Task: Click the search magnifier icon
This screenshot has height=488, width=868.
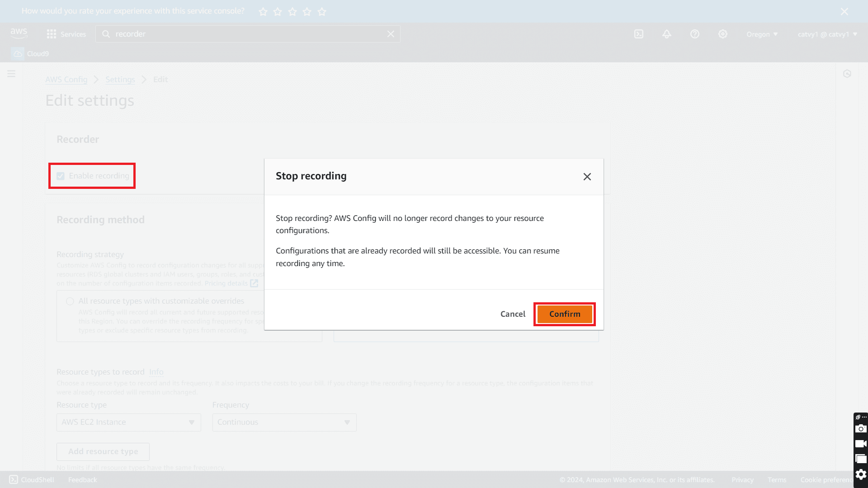Action: tap(106, 34)
